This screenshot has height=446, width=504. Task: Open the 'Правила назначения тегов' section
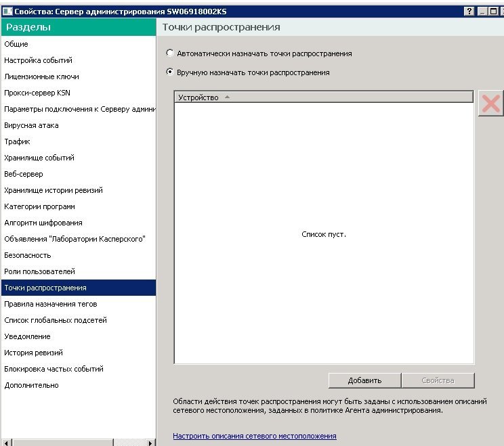(79, 304)
